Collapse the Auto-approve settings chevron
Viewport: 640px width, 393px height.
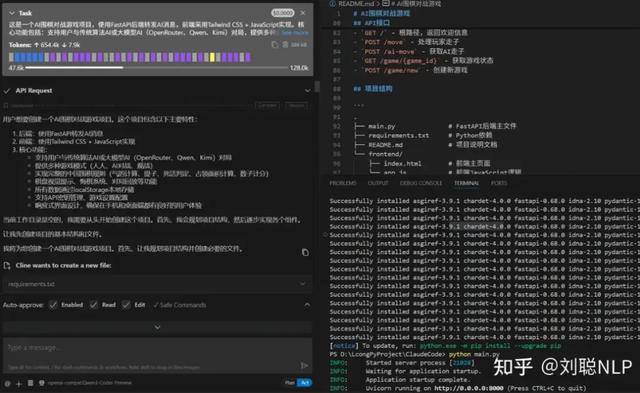(307, 305)
